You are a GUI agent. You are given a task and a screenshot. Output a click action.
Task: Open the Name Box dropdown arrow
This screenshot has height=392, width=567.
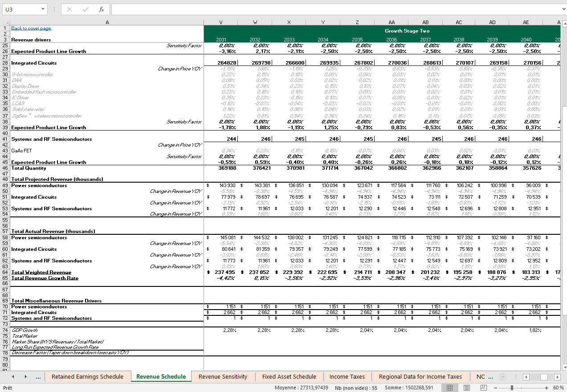tap(43, 9)
